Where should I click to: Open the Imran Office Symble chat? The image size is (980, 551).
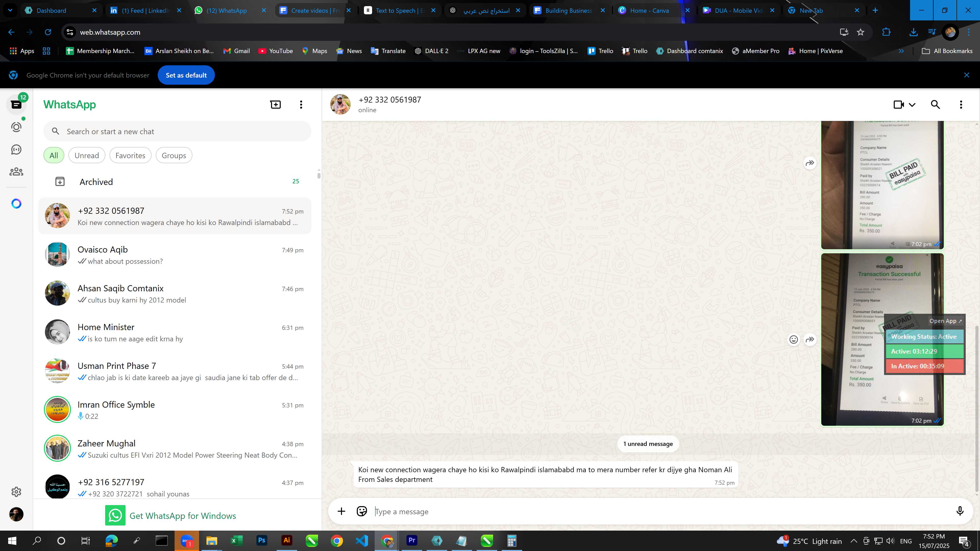pos(175,410)
